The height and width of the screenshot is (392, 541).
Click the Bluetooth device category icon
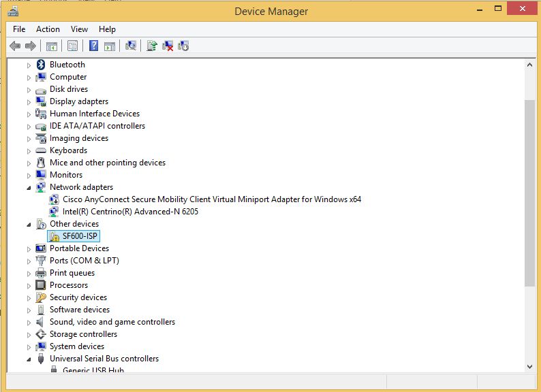41,65
